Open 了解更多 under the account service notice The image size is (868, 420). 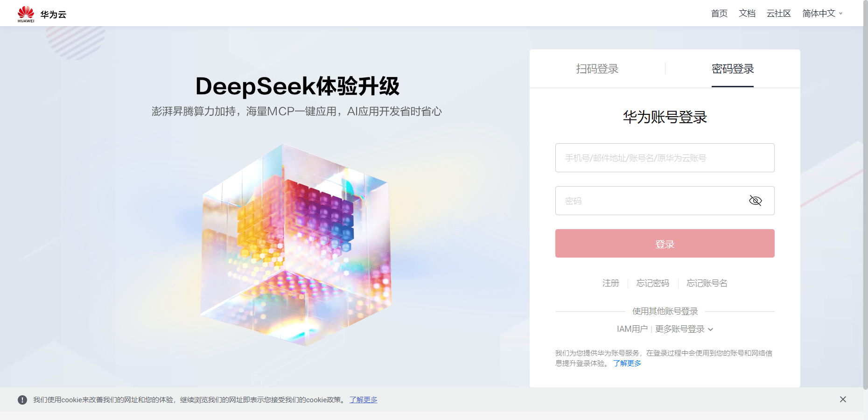[x=627, y=364]
